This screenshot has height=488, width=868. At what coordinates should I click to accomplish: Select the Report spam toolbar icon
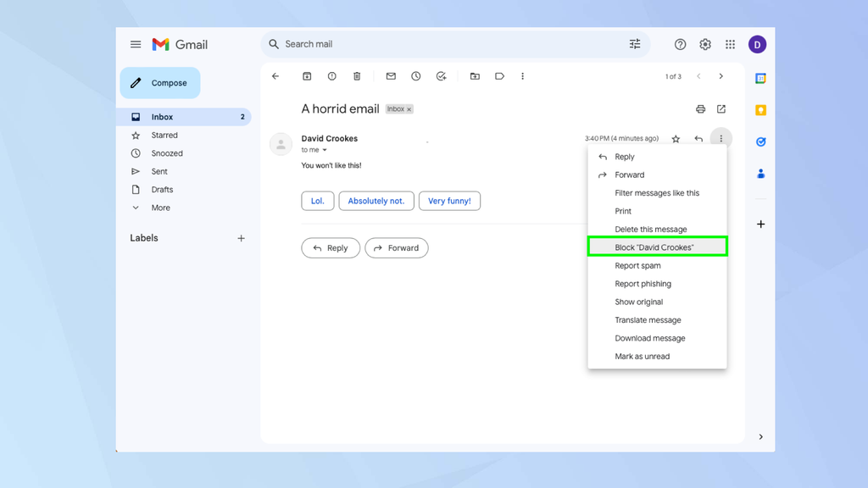point(331,75)
